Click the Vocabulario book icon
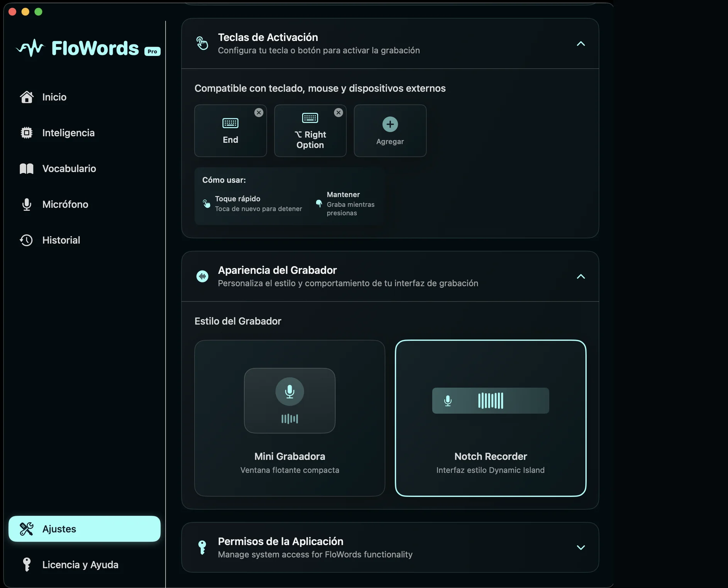This screenshot has width=728, height=588. pos(27,169)
